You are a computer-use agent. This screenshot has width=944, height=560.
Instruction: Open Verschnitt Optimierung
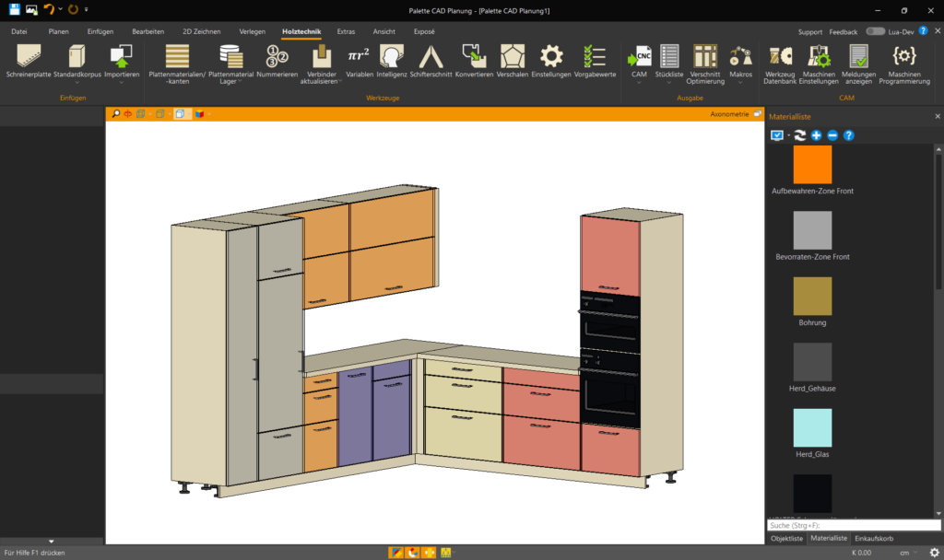point(705,57)
